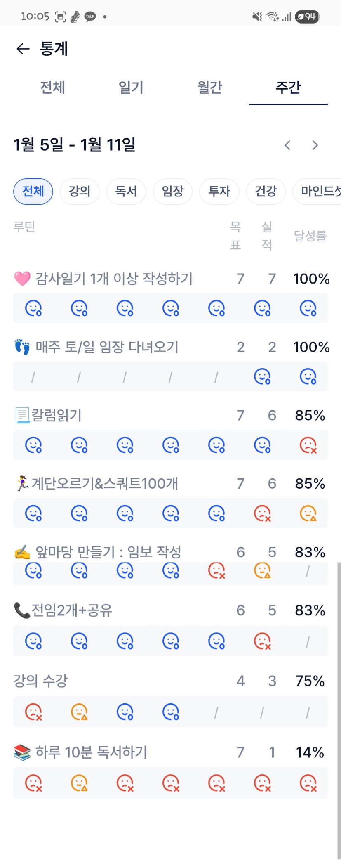This screenshot has width=341, height=868.
Task: Open the 매주 토/일 임장 다녀오기 routine
Action: point(107,347)
